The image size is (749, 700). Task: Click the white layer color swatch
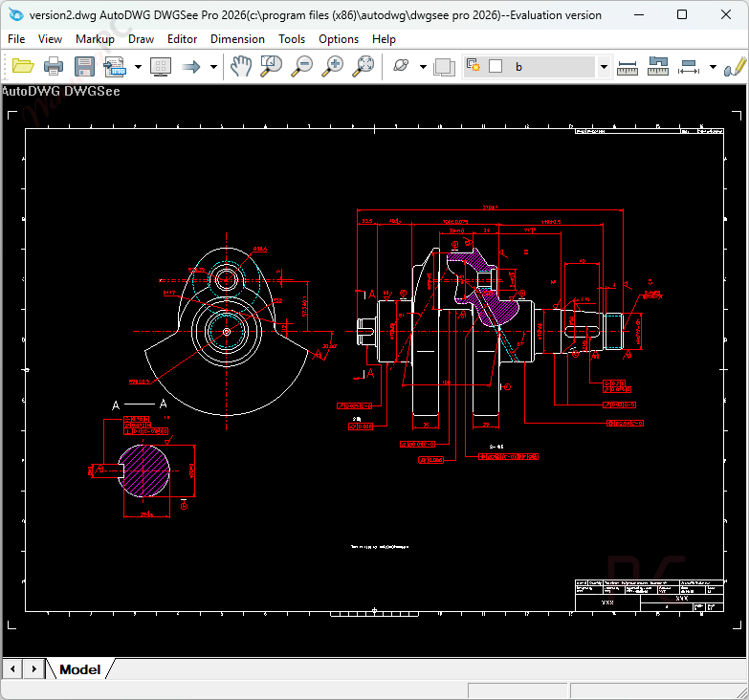click(x=496, y=66)
